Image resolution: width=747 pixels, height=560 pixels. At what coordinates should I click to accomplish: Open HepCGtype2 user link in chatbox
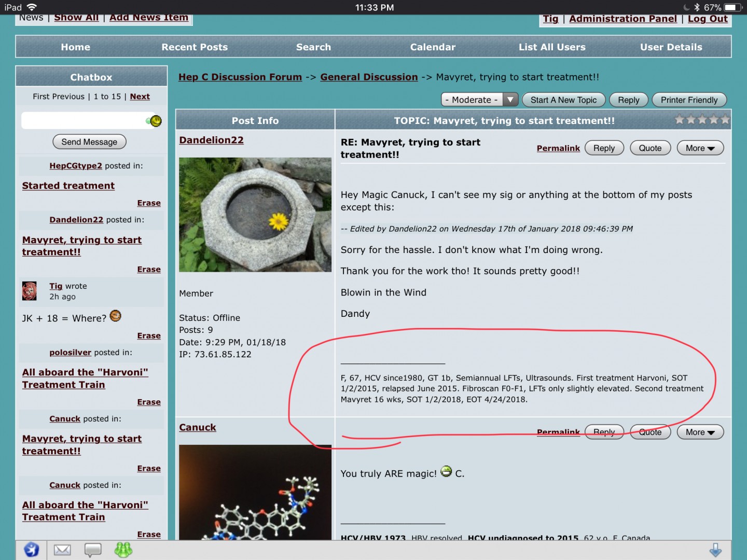pos(76,166)
